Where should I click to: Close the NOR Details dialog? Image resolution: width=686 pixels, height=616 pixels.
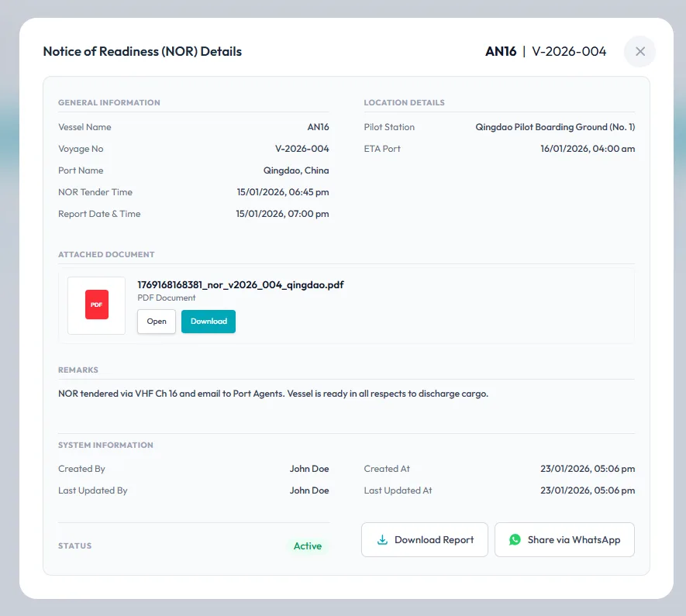[x=639, y=52]
